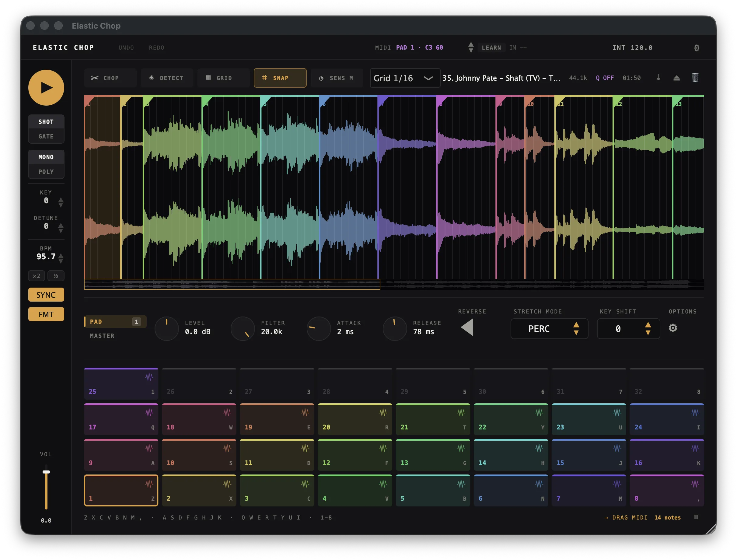
Task: Open the PERC stretch mode selector
Action: coord(549,329)
